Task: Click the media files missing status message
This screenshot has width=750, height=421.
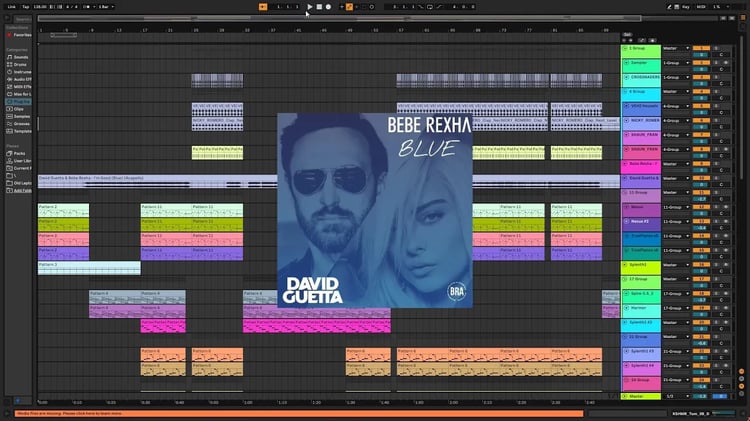Action: click(x=299, y=413)
